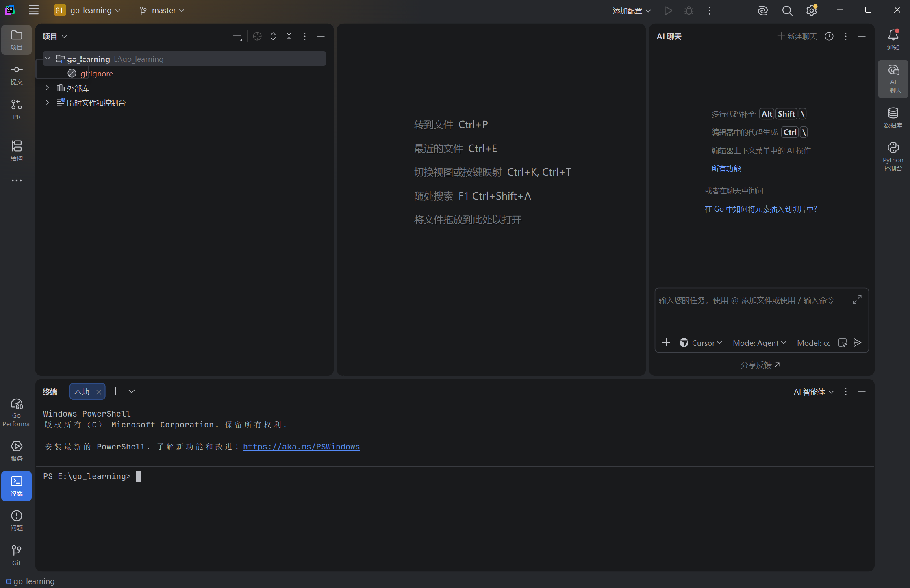
Task: Open the Cursor agent dropdown
Action: click(701, 343)
